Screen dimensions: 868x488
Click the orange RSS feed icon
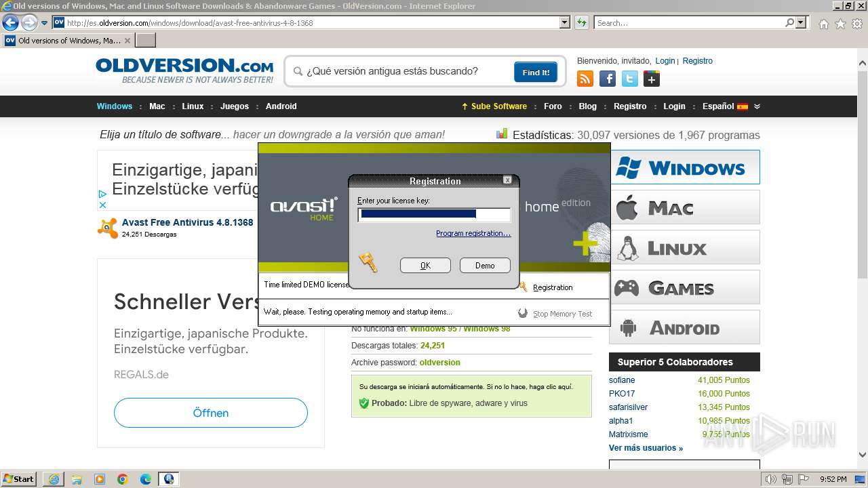click(585, 79)
